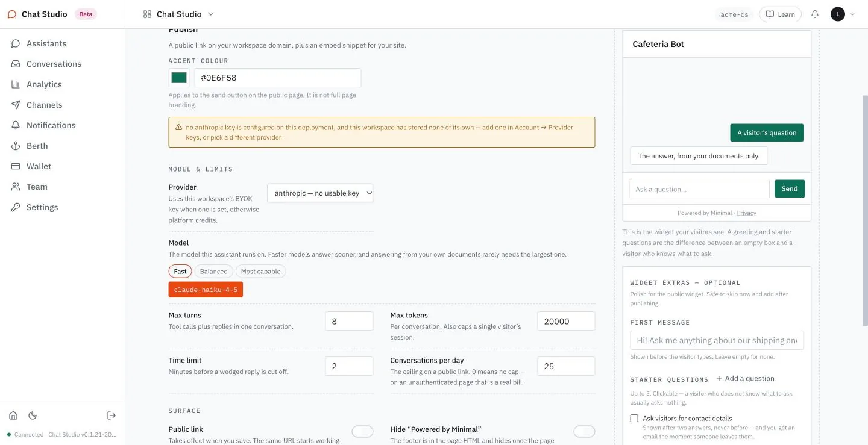Click the Analytics bar chart icon

tap(16, 84)
